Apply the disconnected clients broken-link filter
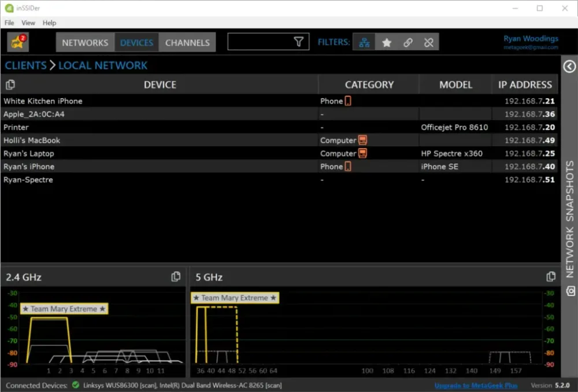This screenshot has height=392, width=578. click(429, 42)
